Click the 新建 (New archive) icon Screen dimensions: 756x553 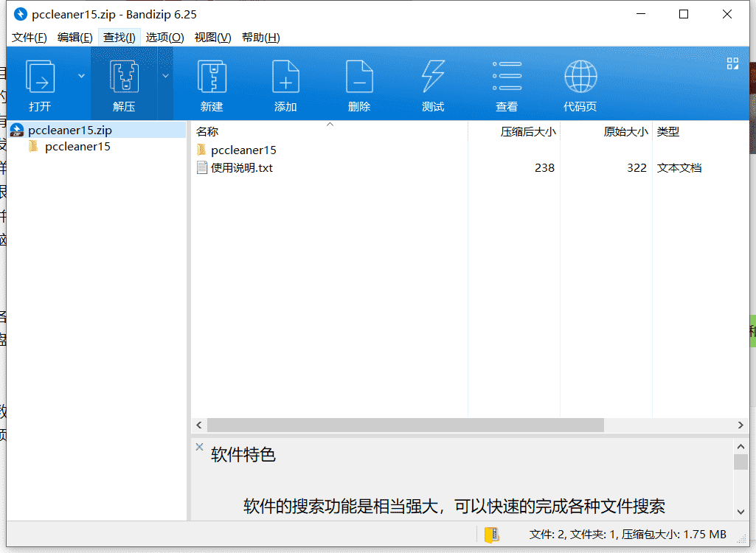tap(212, 76)
